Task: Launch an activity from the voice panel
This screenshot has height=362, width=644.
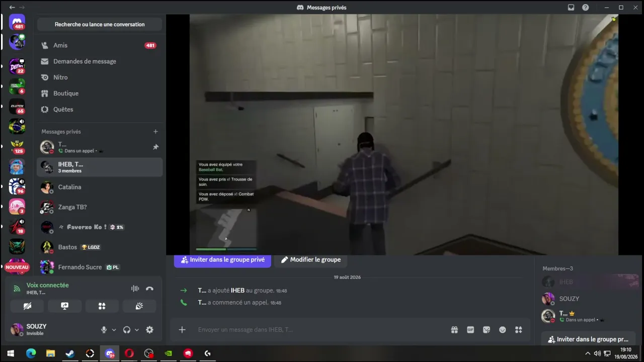Action: 102,306
